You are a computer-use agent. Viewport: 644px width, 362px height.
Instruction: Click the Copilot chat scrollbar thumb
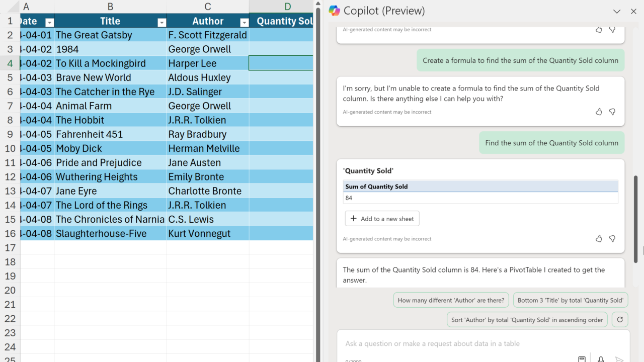(x=635, y=219)
